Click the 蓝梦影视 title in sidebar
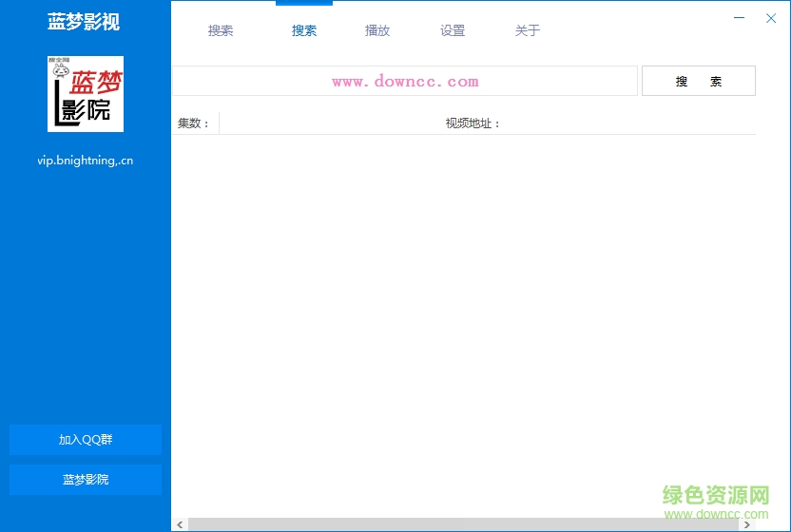The height and width of the screenshot is (532, 791). click(84, 22)
